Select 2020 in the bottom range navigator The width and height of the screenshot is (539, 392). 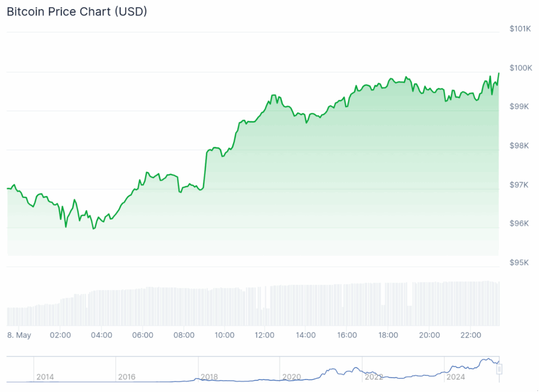point(292,377)
